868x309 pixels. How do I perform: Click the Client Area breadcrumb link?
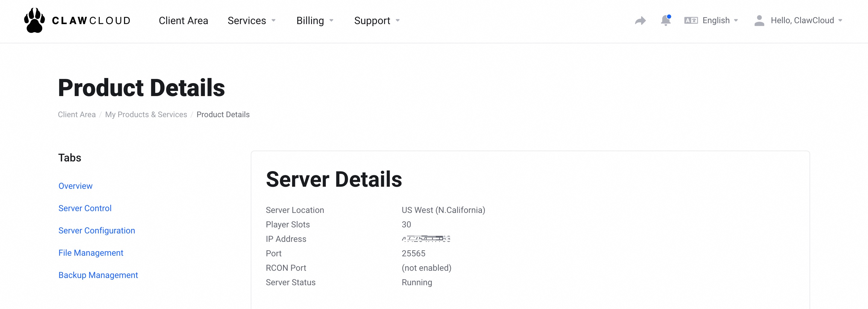pyautogui.click(x=77, y=114)
